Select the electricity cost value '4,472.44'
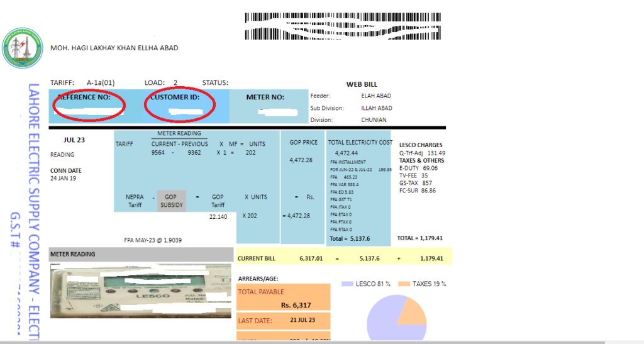The image size is (644, 344). click(x=347, y=153)
